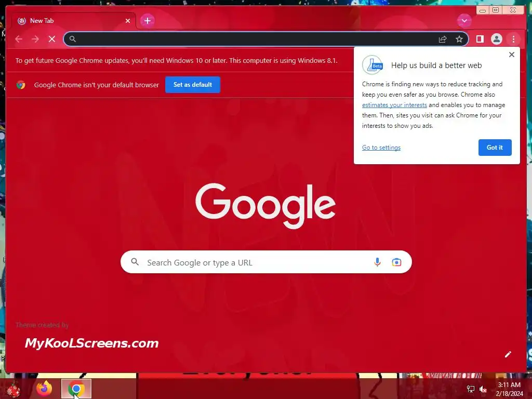Dismiss the 'Help us build a better web' popup
Image resolution: width=532 pixels, height=399 pixels.
click(512, 55)
